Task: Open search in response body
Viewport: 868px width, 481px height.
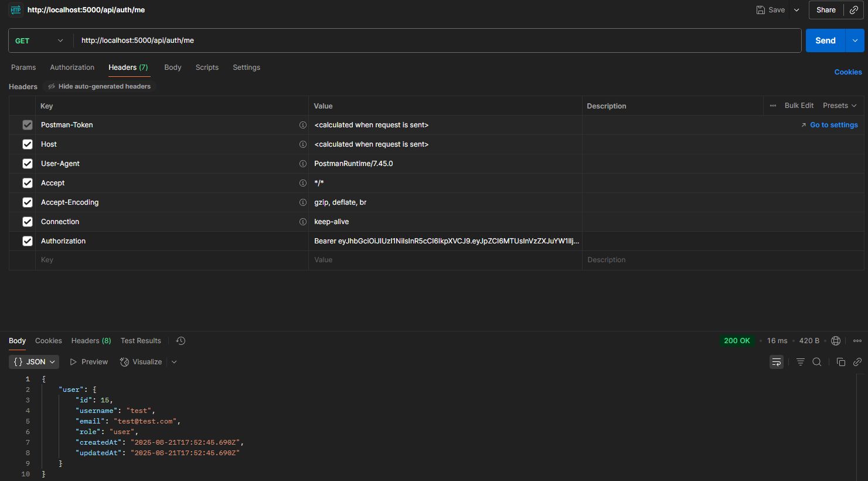Action: 816,362
